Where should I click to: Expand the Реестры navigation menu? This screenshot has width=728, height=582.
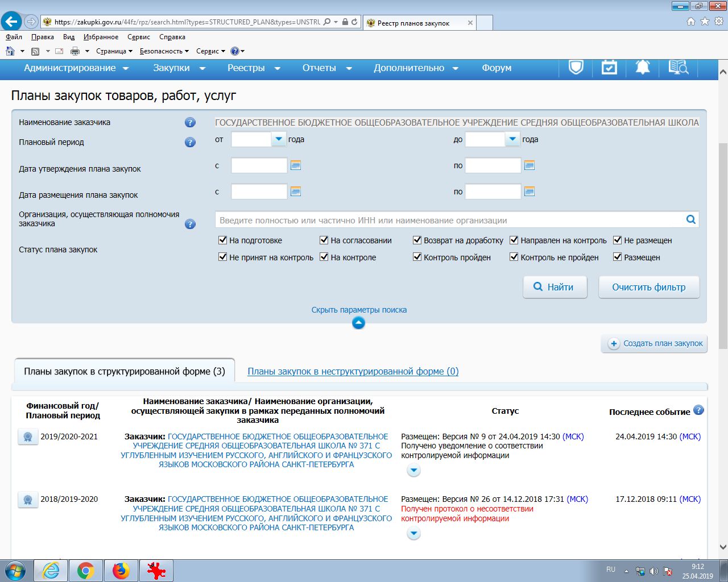[x=254, y=68]
